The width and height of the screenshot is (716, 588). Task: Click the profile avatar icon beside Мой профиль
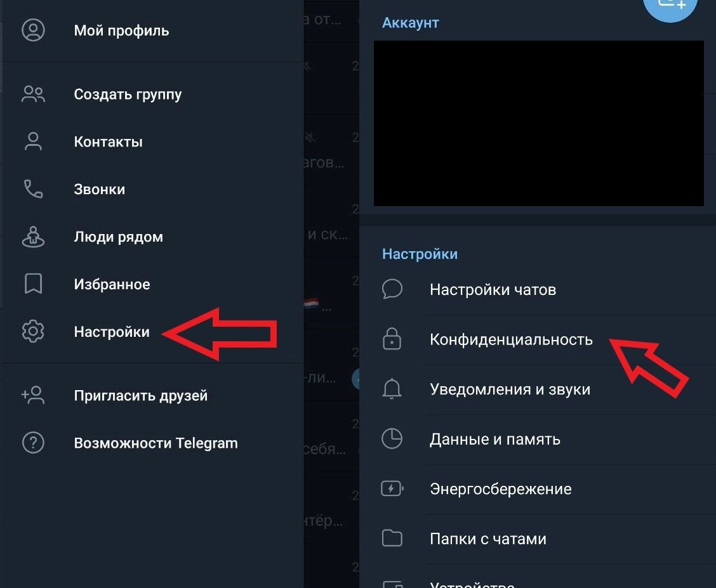[x=34, y=30]
